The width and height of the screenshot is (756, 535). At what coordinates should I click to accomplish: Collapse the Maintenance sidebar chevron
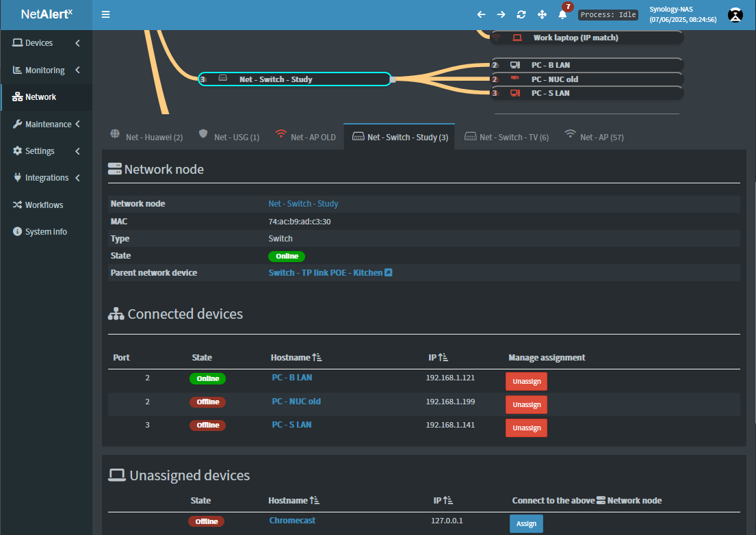[x=77, y=124]
